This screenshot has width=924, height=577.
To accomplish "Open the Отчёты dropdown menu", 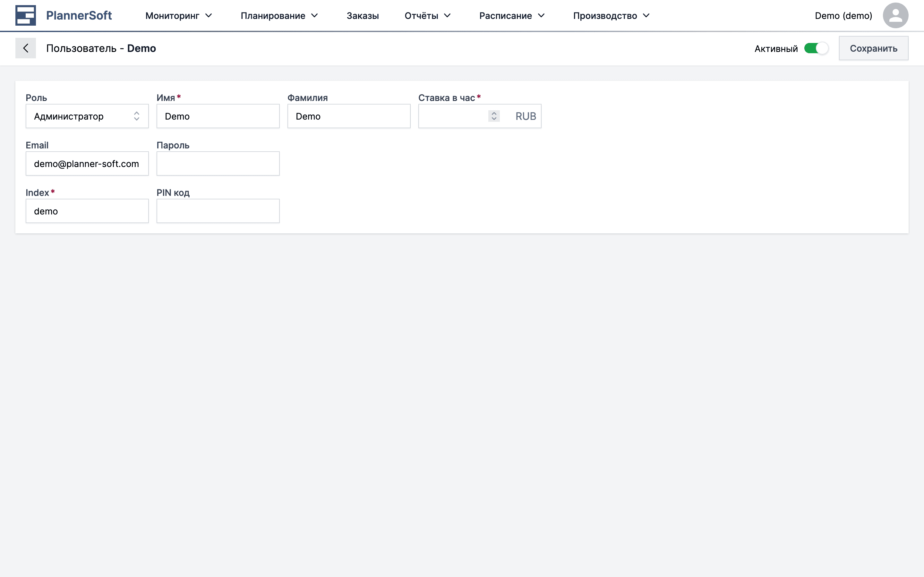I will click(x=428, y=16).
